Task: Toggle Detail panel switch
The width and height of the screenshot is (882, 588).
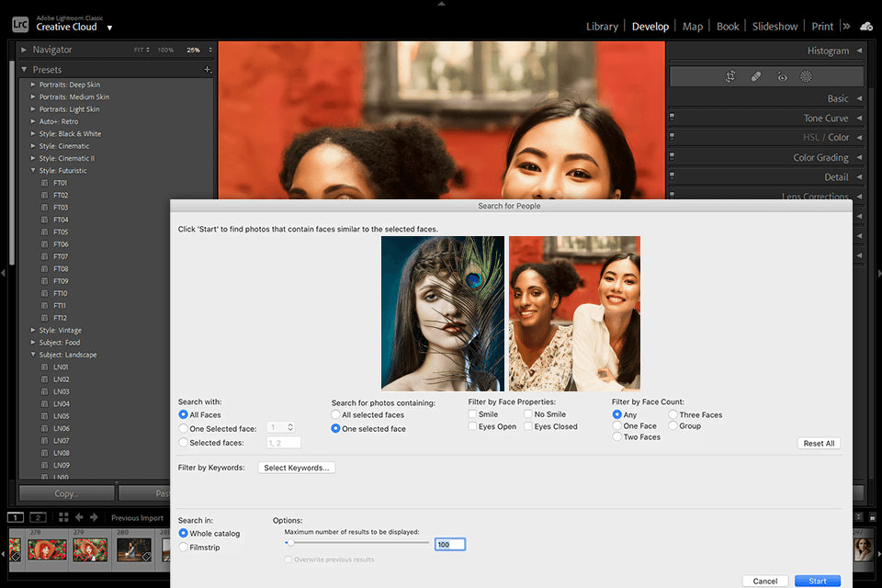Action: pyautogui.click(x=673, y=175)
